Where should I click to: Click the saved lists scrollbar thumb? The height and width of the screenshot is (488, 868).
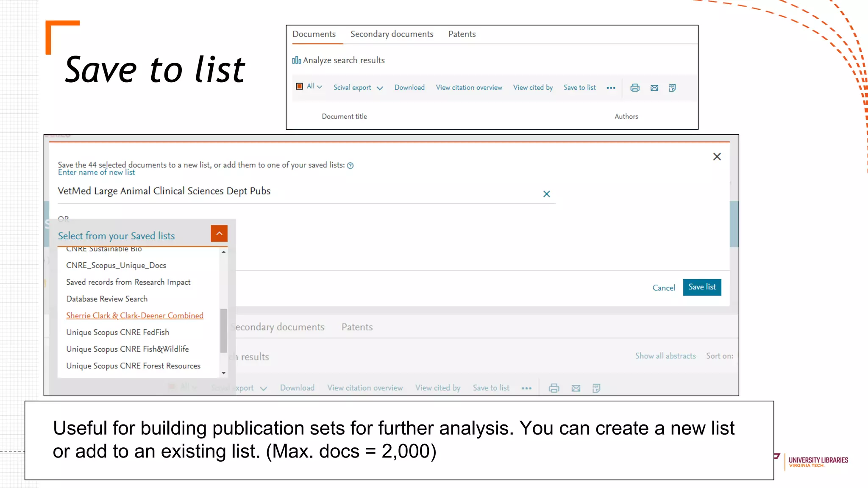coord(223,331)
